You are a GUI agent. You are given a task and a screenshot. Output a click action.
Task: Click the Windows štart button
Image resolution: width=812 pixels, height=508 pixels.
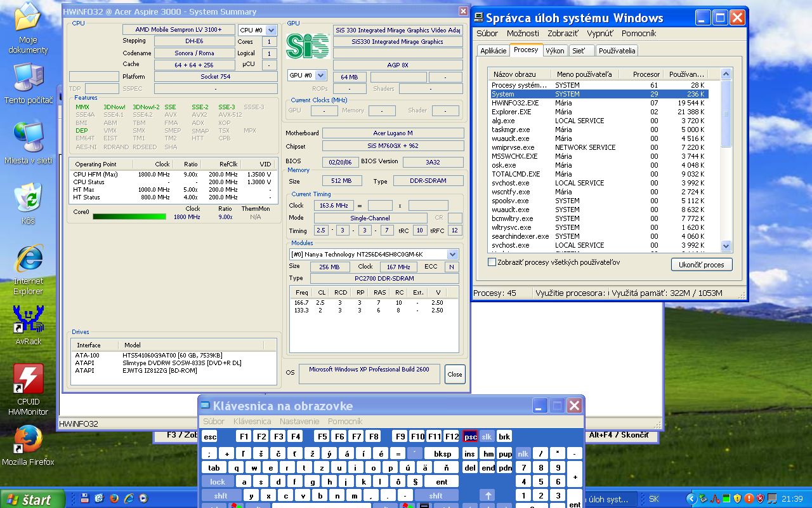coord(32,499)
